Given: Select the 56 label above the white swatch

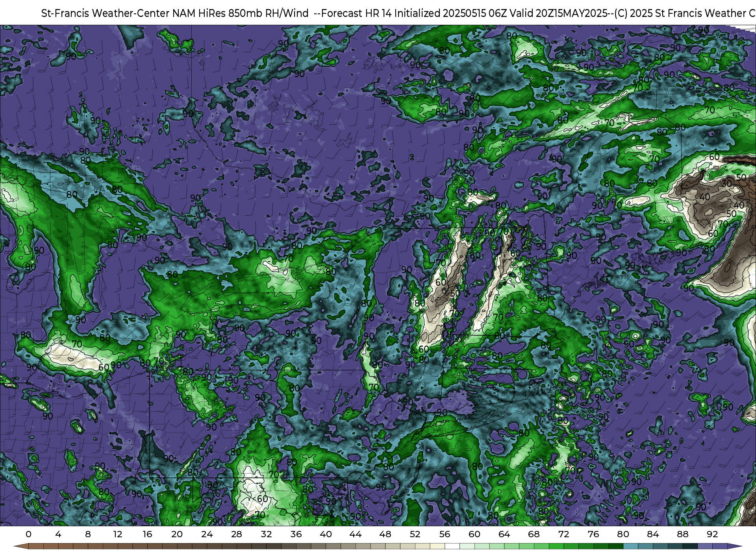Looking at the screenshot, I should [x=445, y=534].
